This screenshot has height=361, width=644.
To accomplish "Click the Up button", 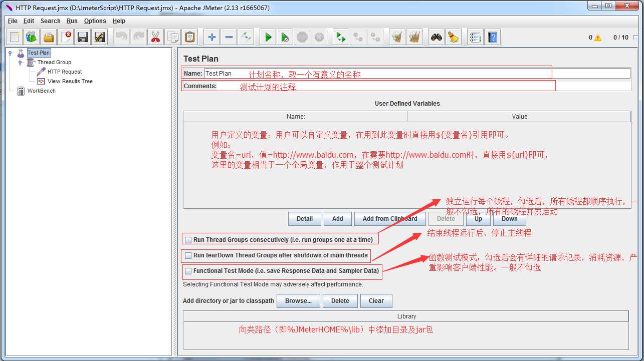I will tap(479, 219).
